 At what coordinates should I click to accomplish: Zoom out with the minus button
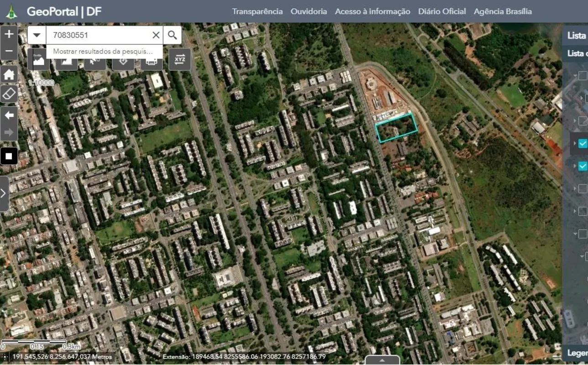pyautogui.click(x=9, y=52)
